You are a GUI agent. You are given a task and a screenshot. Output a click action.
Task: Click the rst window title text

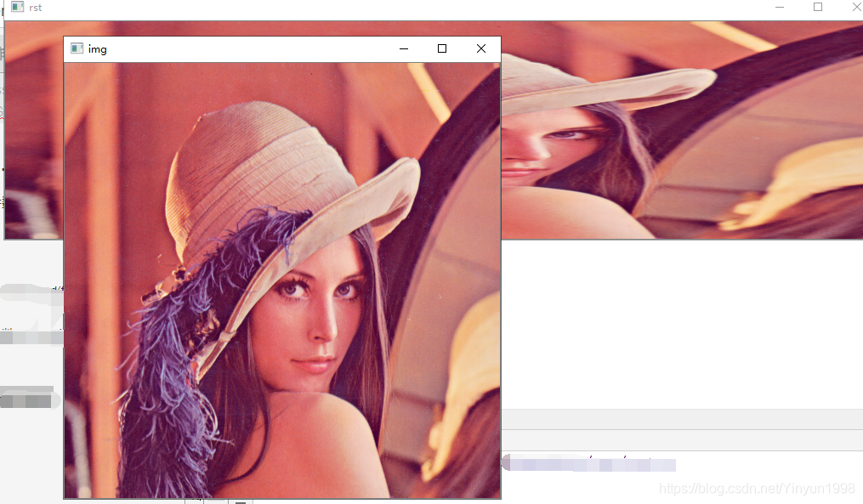tap(35, 8)
